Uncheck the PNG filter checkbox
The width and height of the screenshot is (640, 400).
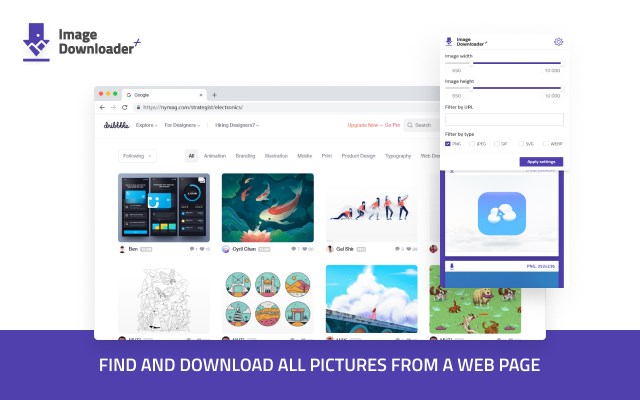tap(448, 144)
